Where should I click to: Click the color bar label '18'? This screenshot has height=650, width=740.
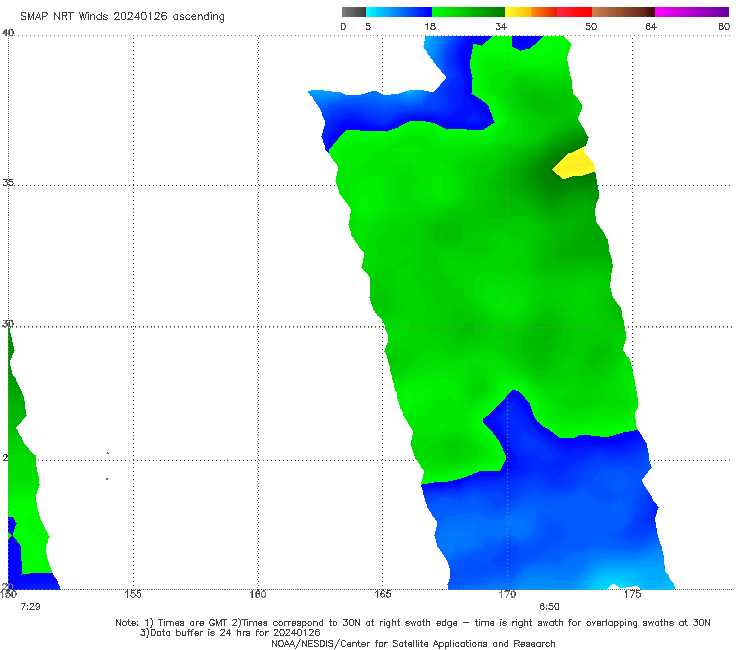click(x=430, y=26)
